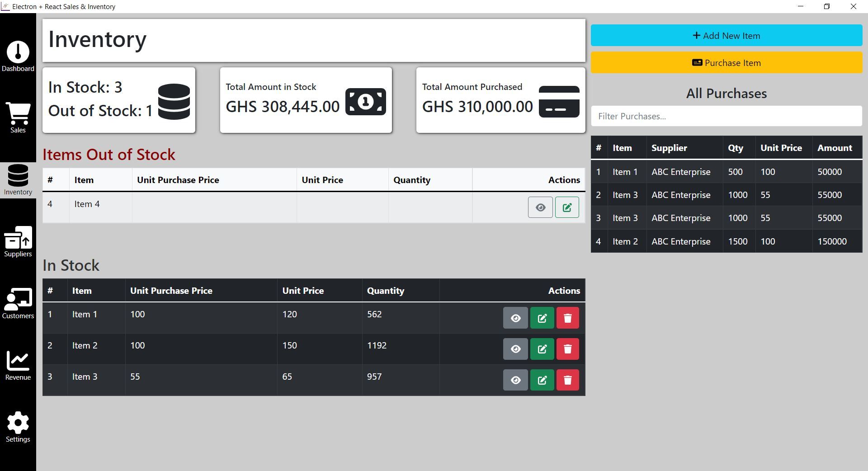This screenshot has width=868, height=471.
Task: Delete Item 3 with red trash icon
Action: pos(567,380)
